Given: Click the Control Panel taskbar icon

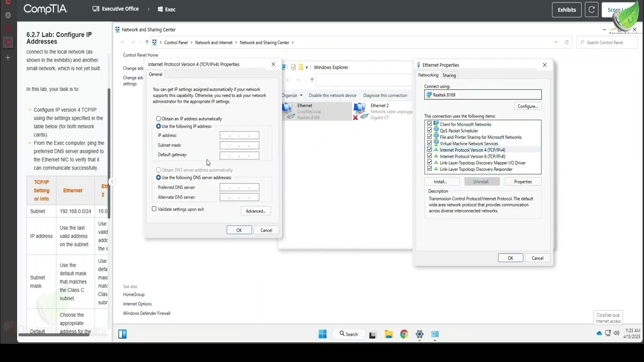Looking at the screenshot, I should (x=435, y=334).
